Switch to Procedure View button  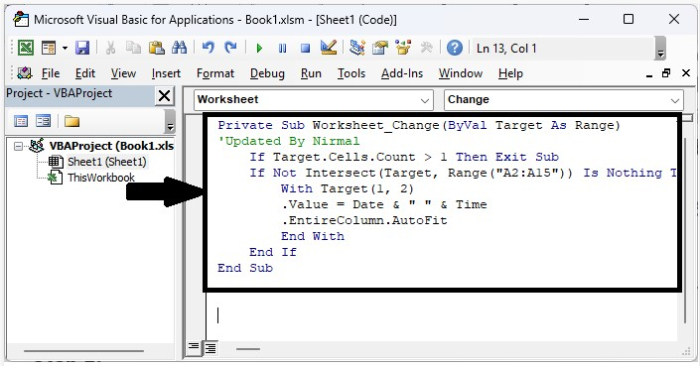point(193,348)
